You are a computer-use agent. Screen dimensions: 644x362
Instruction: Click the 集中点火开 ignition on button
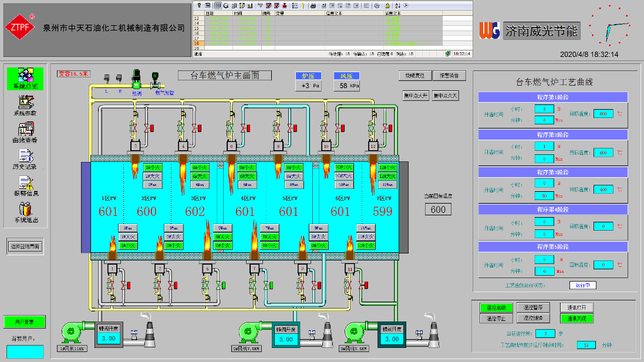tap(416, 96)
